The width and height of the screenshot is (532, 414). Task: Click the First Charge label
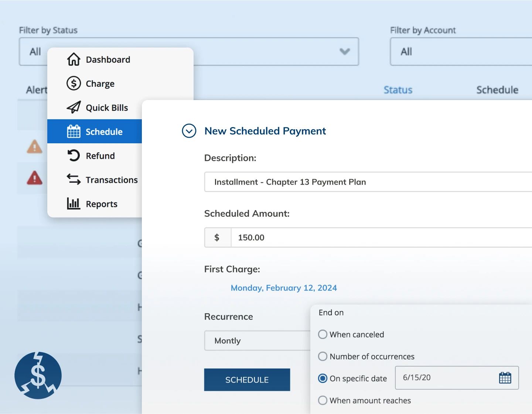coord(232,269)
